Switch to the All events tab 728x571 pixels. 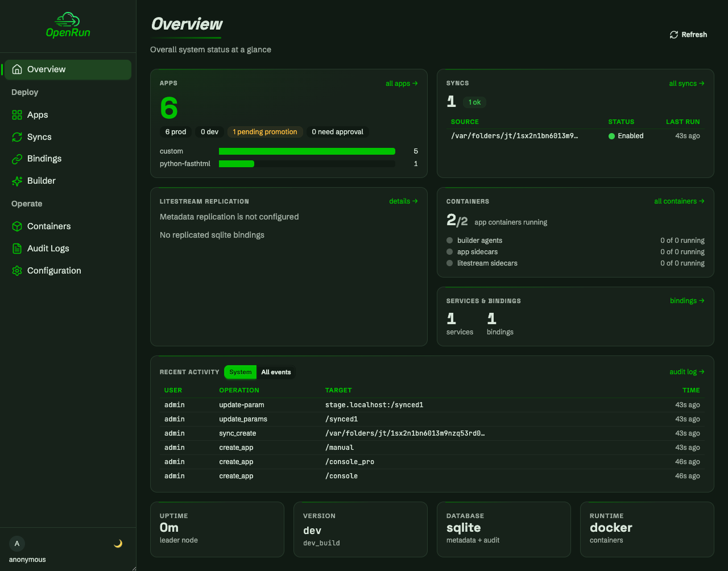tap(276, 373)
